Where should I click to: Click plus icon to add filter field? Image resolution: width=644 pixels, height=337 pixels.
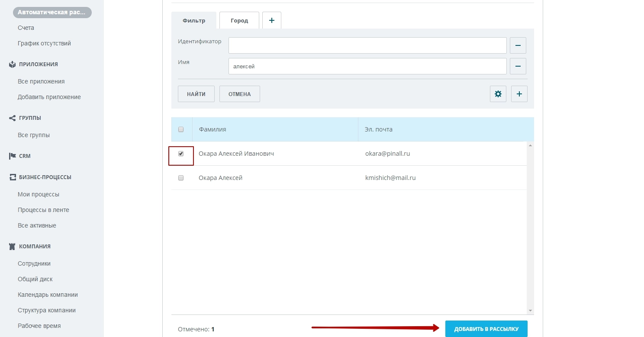519,94
